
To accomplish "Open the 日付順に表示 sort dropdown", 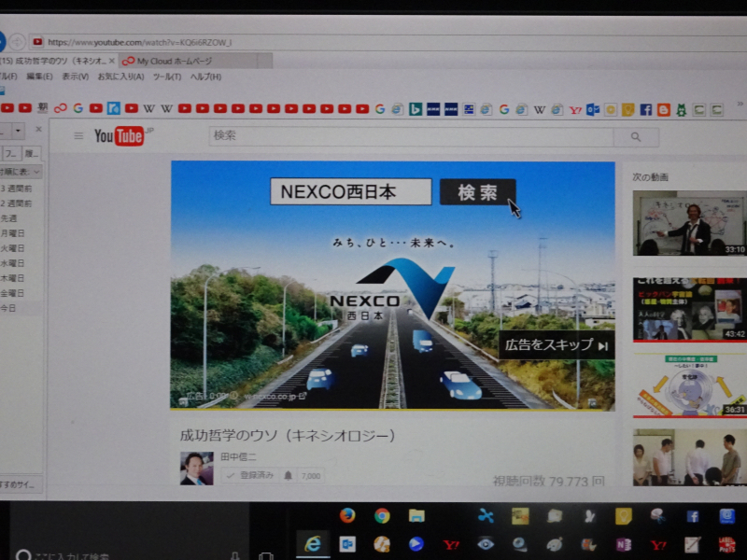I will 21,172.
